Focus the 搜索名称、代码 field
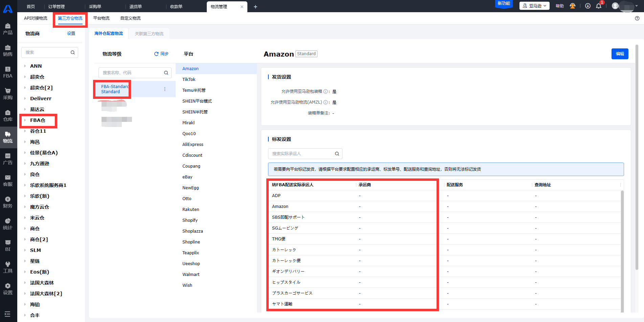644x322 pixels. (135, 73)
